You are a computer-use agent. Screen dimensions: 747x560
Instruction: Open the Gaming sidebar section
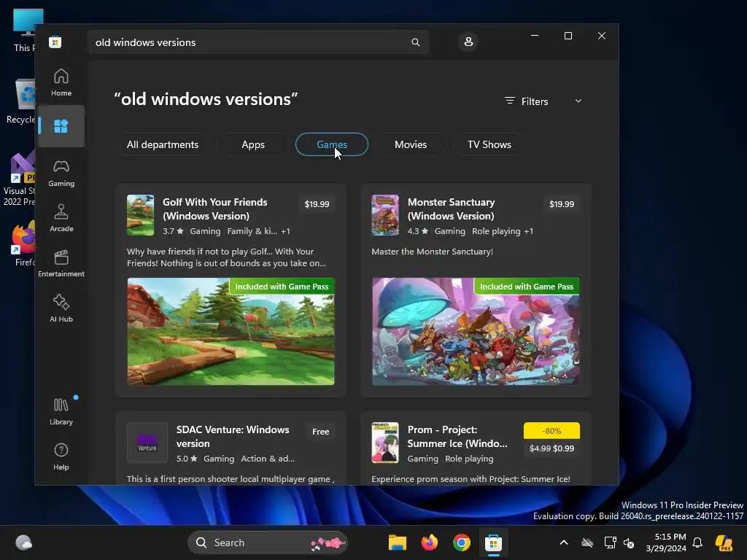click(x=61, y=173)
